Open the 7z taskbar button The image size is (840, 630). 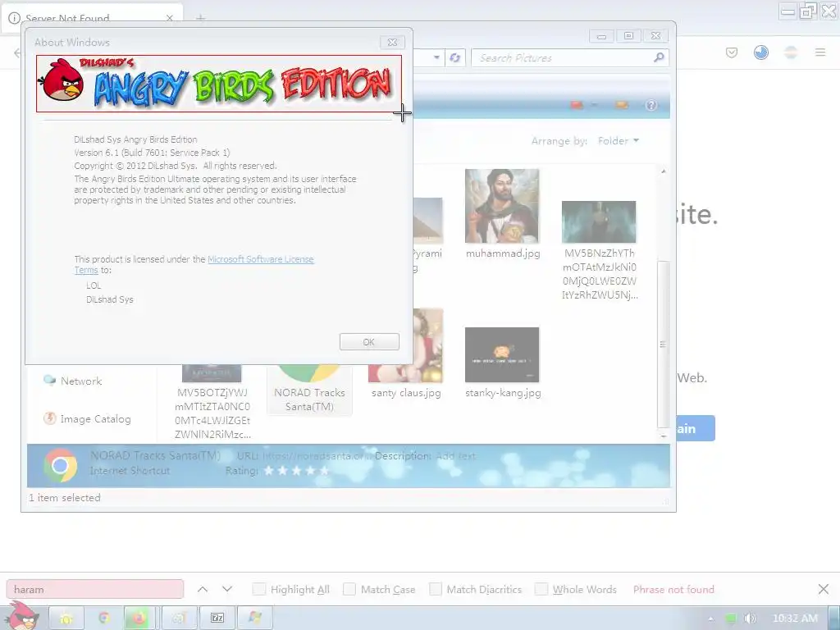click(x=217, y=619)
